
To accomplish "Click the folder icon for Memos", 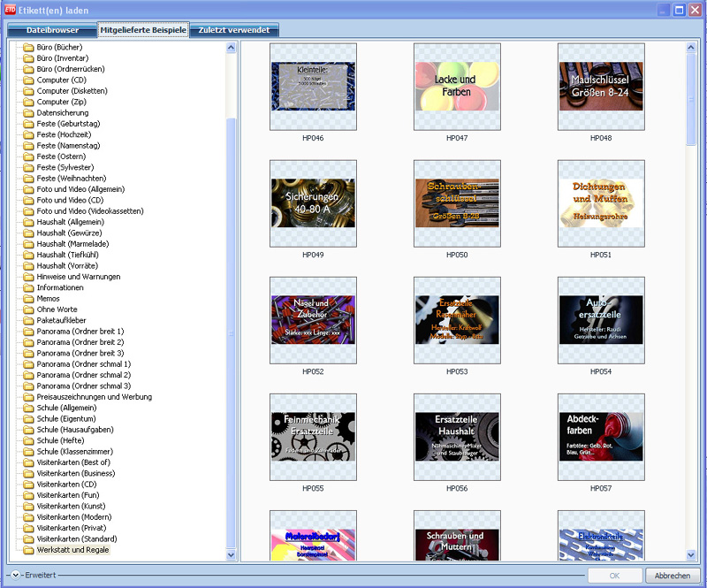I will pos(28,299).
